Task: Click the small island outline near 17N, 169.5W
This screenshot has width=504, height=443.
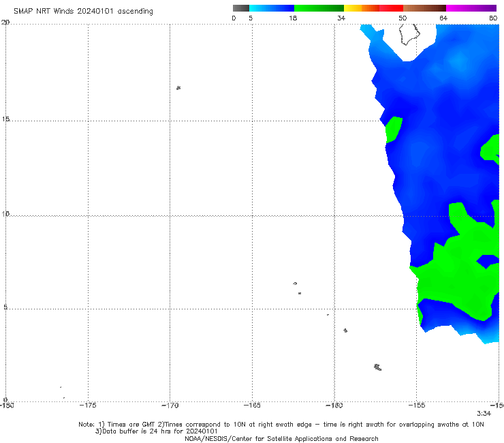Action: tap(178, 88)
